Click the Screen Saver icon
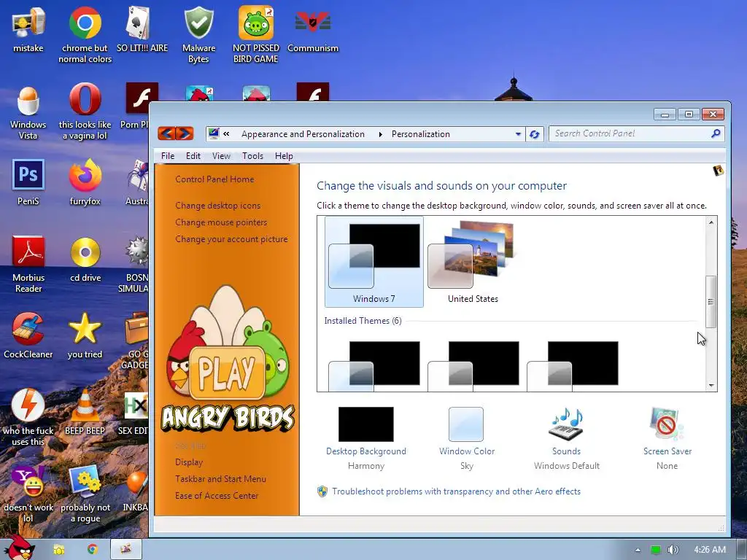This screenshot has width=747, height=560. [x=667, y=424]
